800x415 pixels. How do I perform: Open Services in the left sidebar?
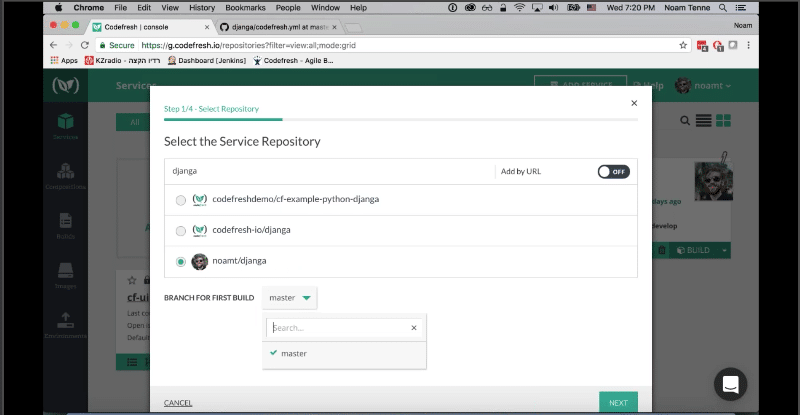[x=65, y=127]
